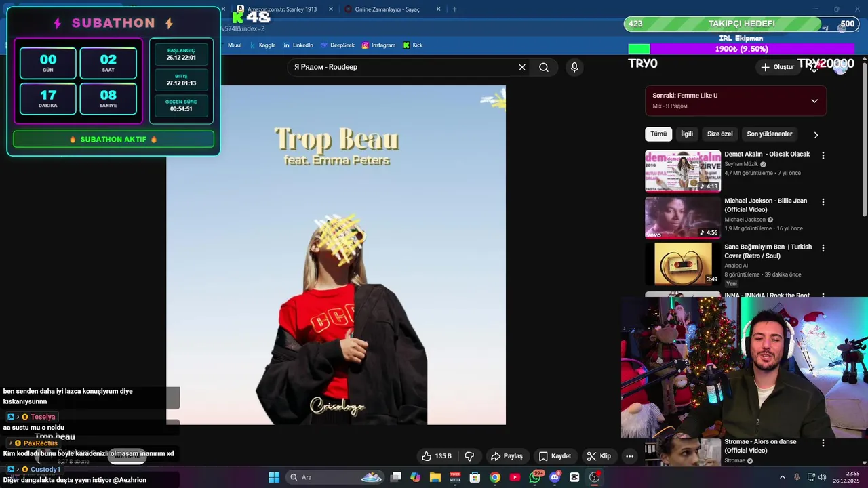Screen dimensions: 868x488
Task: Open the Kaggle bookmark
Action: point(262,45)
